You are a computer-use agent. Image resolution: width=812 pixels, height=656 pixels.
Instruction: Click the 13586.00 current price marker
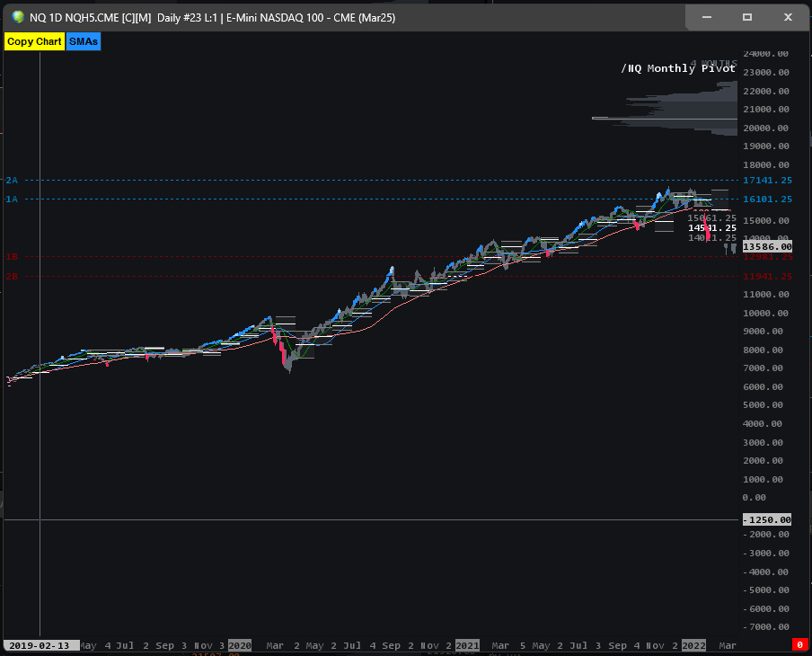(766, 246)
